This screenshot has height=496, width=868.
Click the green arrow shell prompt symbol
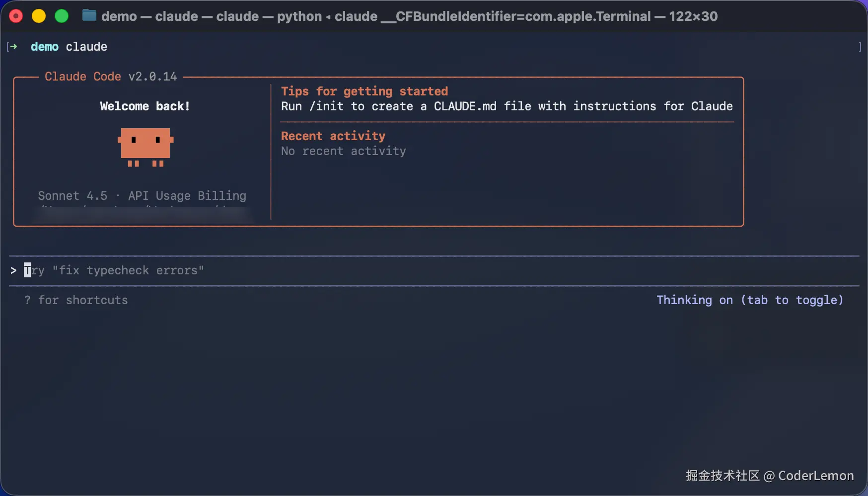[x=13, y=47]
